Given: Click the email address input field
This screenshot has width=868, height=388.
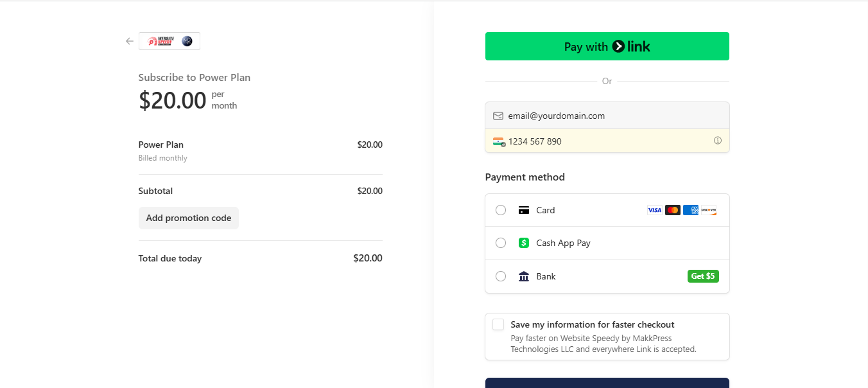Looking at the screenshot, I should (x=607, y=116).
